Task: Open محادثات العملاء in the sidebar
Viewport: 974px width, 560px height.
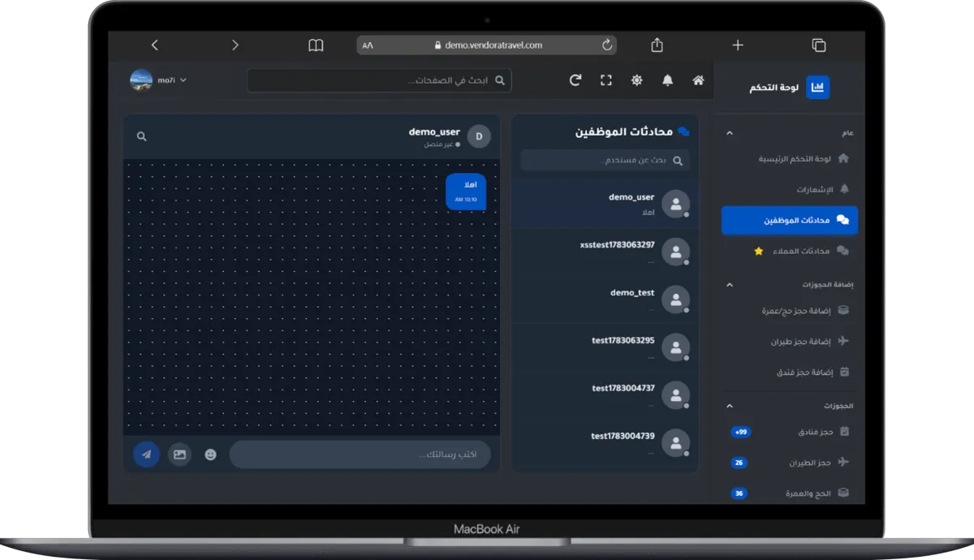Action: pos(790,251)
